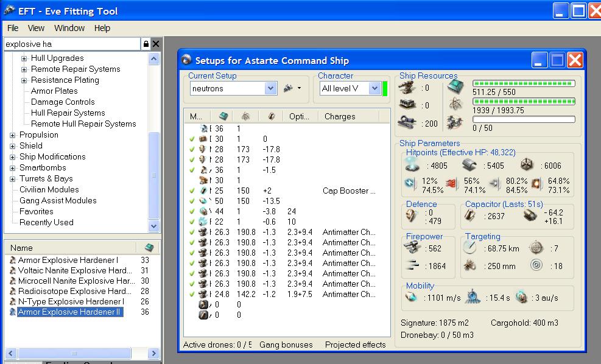The height and width of the screenshot is (364, 601).
Task: Click the green skill status indicator beside Character
Action: click(385, 88)
